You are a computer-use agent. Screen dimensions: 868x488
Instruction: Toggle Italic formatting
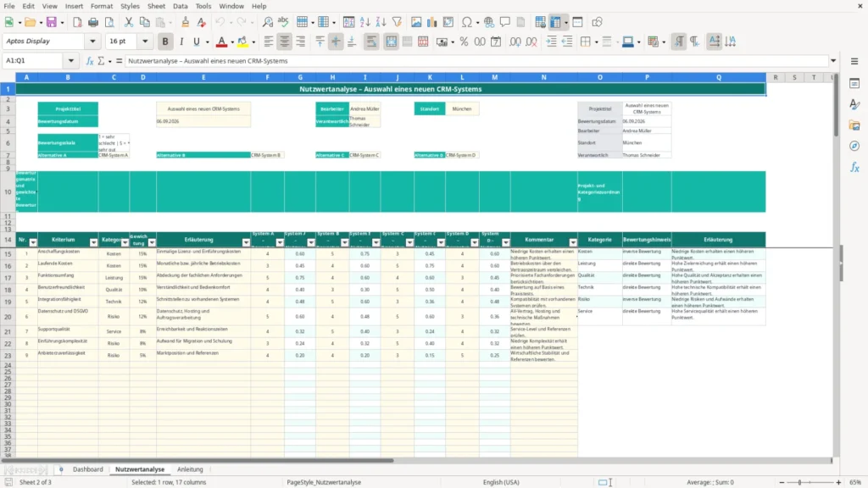click(181, 42)
